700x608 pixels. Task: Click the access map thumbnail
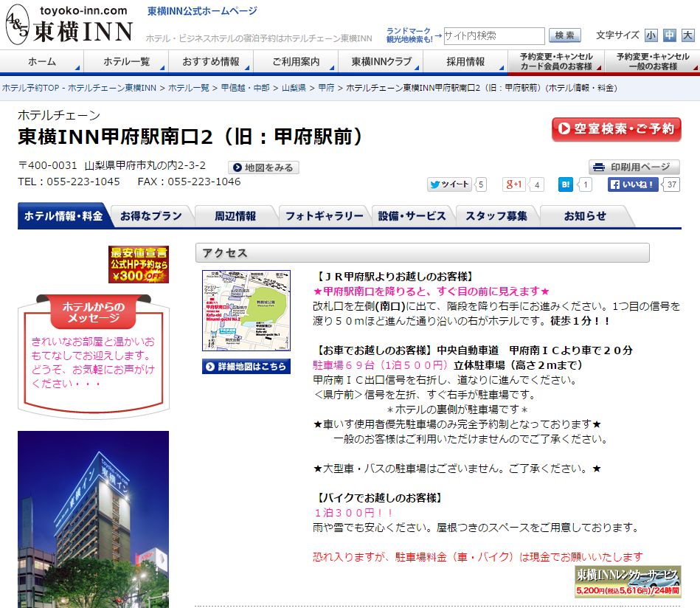click(246, 310)
